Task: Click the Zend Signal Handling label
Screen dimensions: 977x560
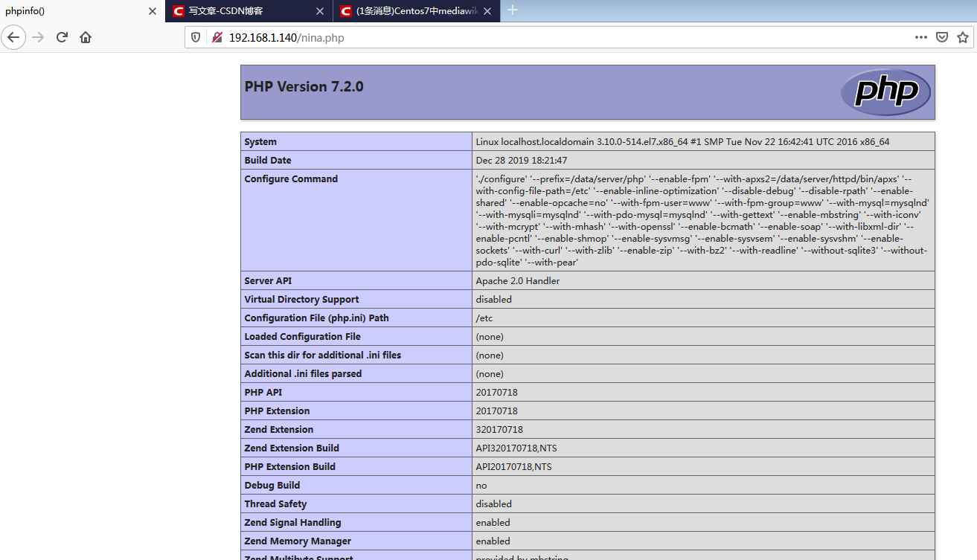Action: pyautogui.click(x=292, y=523)
